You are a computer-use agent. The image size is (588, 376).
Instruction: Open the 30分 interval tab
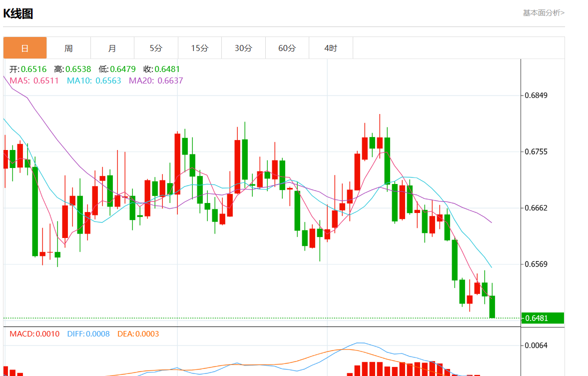point(243,48)
